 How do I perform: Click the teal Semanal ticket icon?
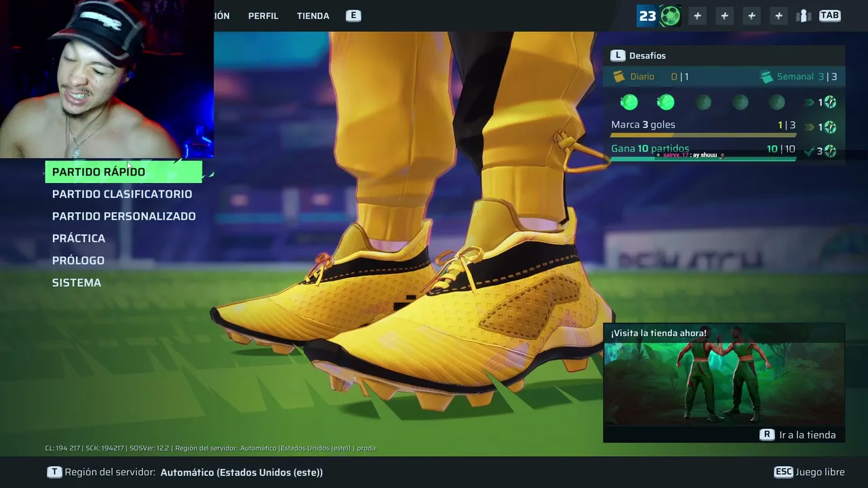coord(767,77)
